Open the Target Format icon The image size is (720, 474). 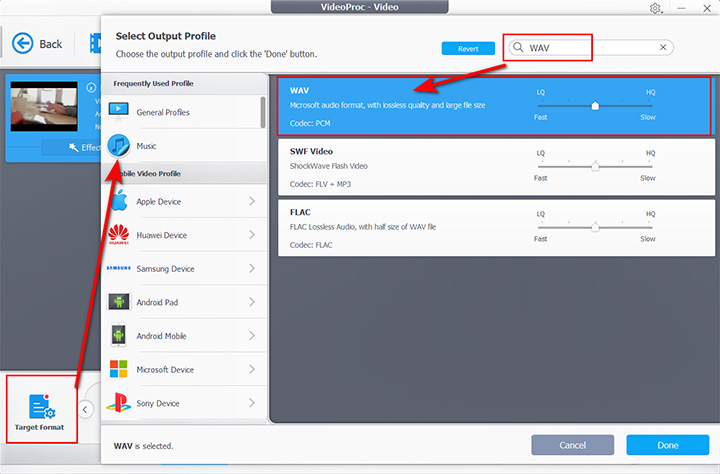42,406
